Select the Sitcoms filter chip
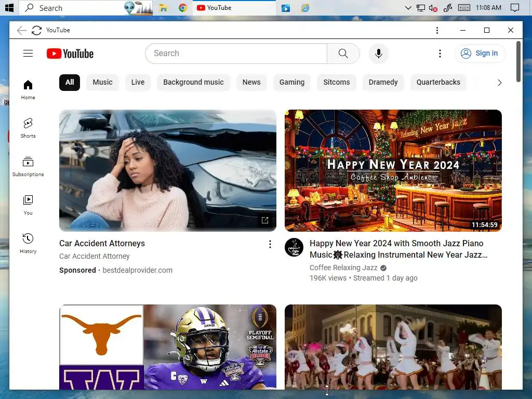This screenshot has height=399, width=532. point(336,83)
